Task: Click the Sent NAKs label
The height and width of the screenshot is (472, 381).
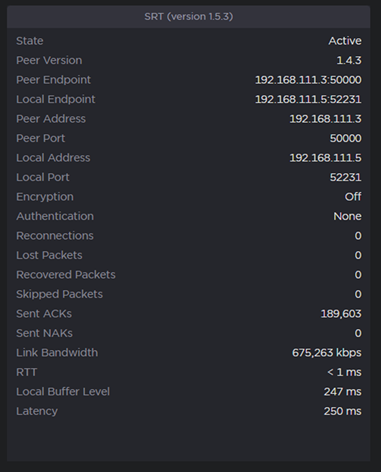Action: coord(44,333)
